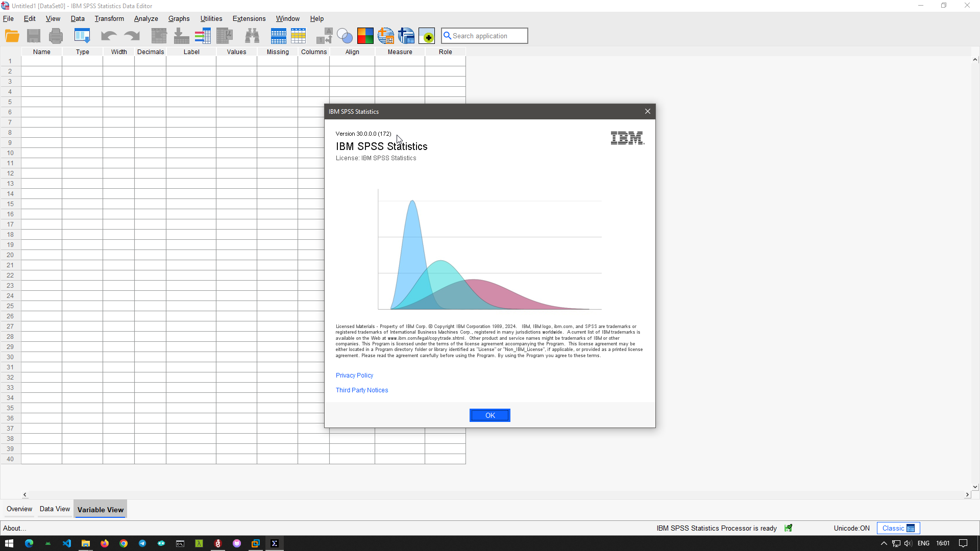The image size is (980, 551).
Task: Click the Save floppy disk toolbar icon
Action: pos(34,36)
